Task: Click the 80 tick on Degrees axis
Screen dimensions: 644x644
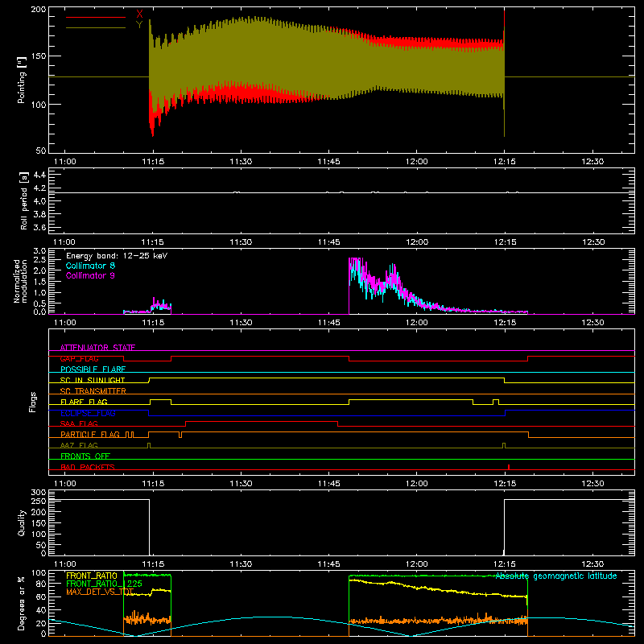Action: 41,584
